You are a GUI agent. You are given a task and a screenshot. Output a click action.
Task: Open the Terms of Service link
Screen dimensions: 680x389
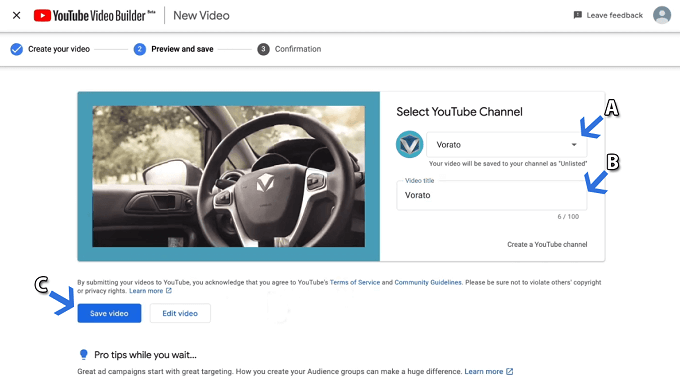coord(355,282)
